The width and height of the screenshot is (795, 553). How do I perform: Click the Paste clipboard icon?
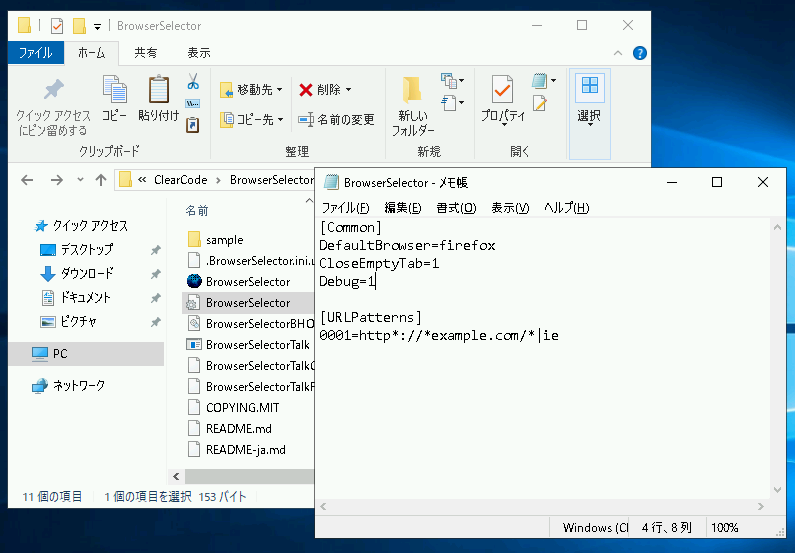(159, 89)
